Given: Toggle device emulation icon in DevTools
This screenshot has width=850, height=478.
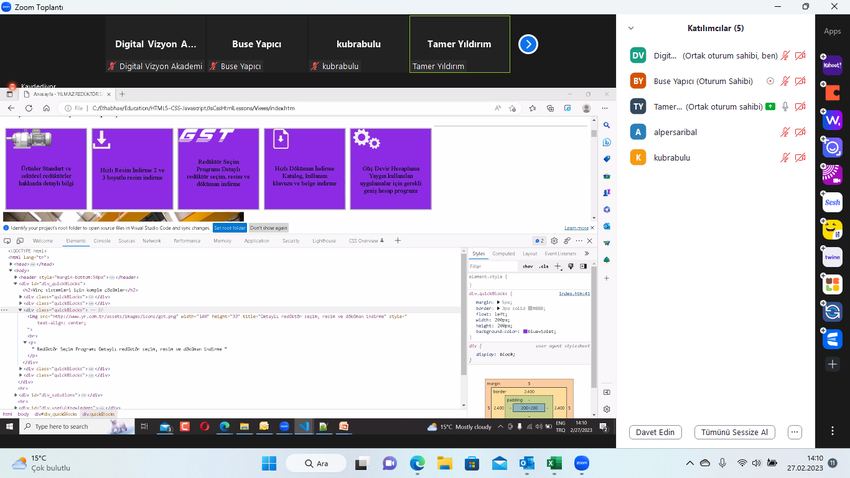Looking at the screenshot, I should pyautogui.click(x=20, y=241).
